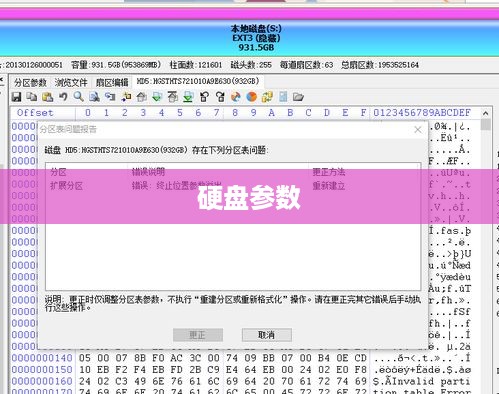Click the gray house-shaped toolbar icon
This screenshot has width=499, height=394.
pos(142,97)
